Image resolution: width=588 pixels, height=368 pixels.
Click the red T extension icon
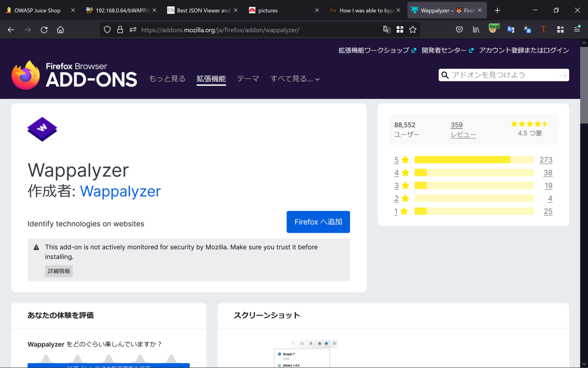(x=543, y=29)
